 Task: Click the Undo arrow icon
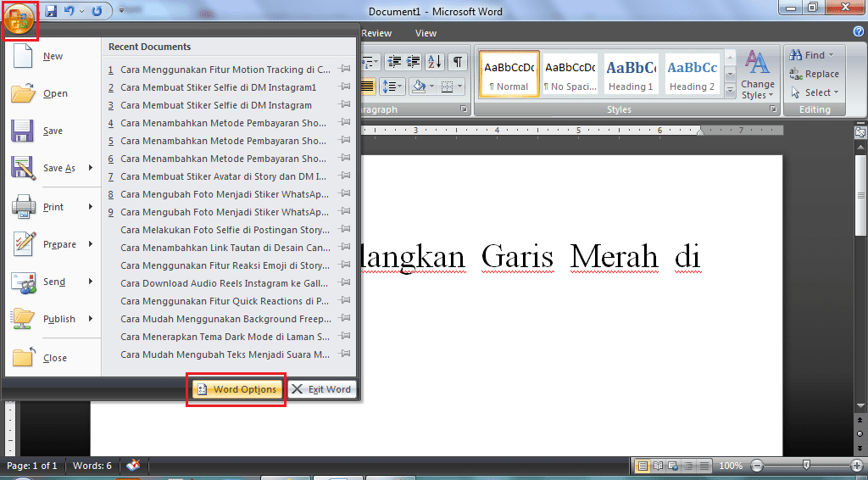pos(70,12)
